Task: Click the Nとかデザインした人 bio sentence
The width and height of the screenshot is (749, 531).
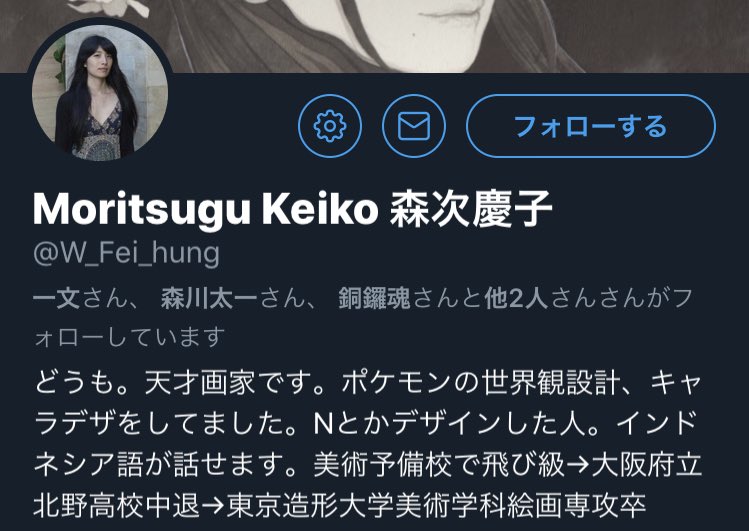Action: tap(456, 424)
